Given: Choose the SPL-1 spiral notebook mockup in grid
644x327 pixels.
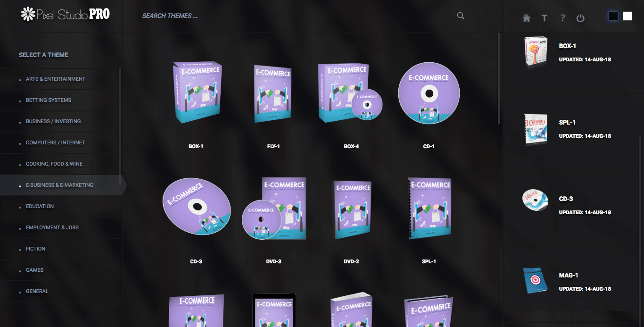Looking at the screenshot, I should coord(429,208).
